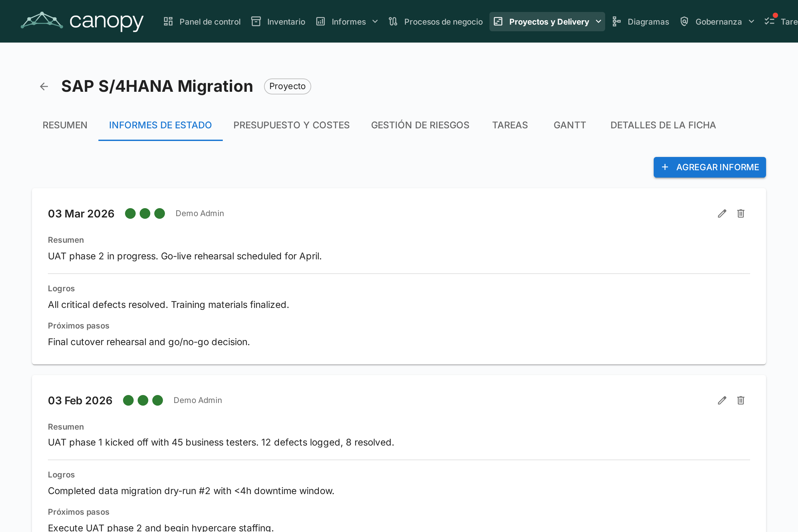The width and height of the screenshot is (798, 532).
Task: Click the Informes chart icon
Action: 321,22
